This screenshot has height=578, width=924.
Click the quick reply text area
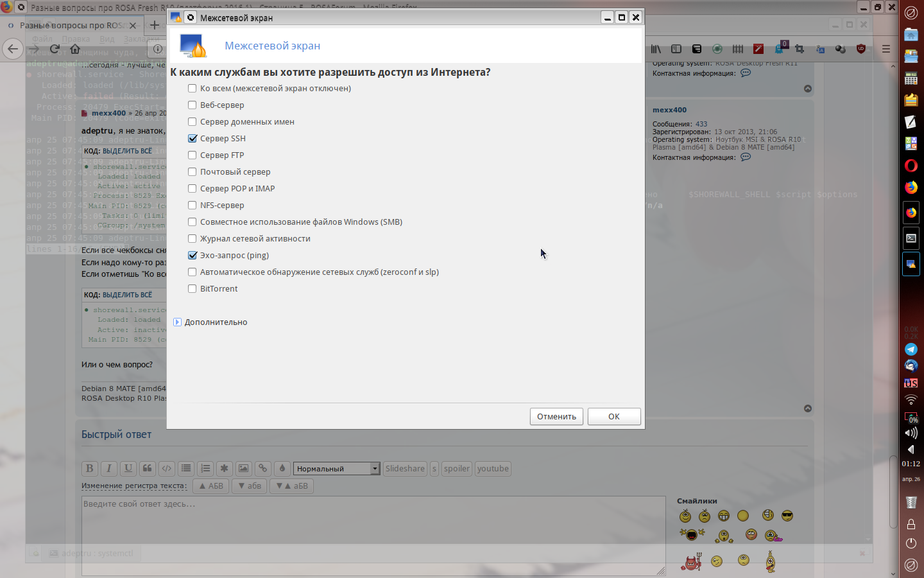[x=373, y=536]
